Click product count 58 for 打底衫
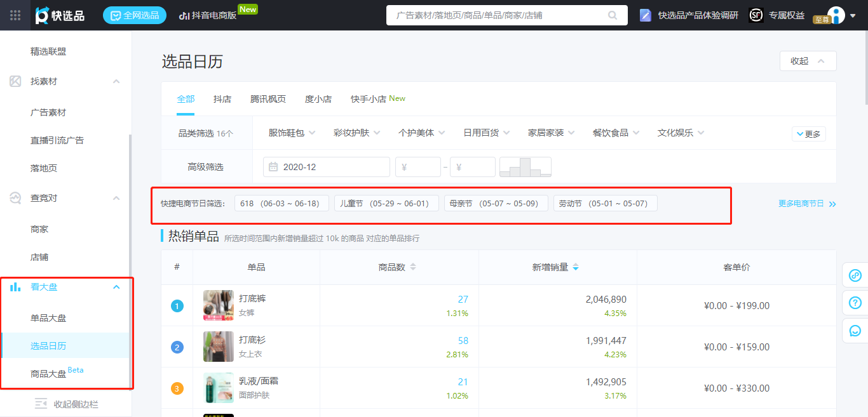868x417 pixels. pos(463,341)
